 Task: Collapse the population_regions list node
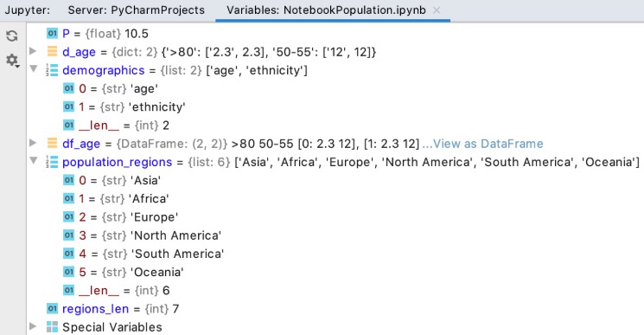34,161
